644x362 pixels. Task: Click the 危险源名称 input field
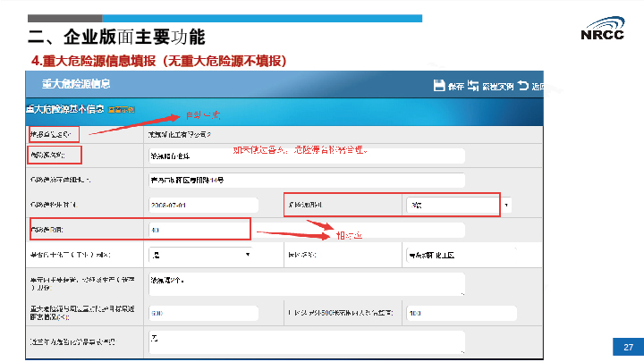[x=307, y=155]
